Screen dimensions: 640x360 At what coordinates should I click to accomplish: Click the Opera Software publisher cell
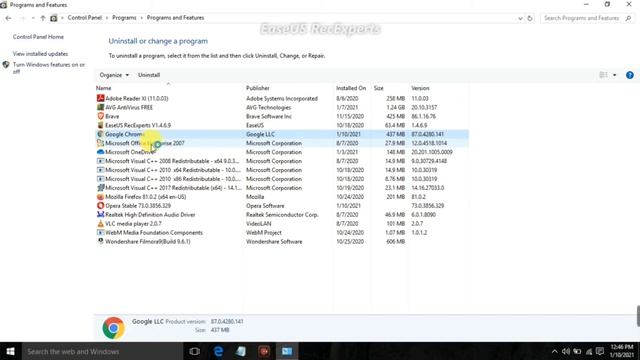265,206
